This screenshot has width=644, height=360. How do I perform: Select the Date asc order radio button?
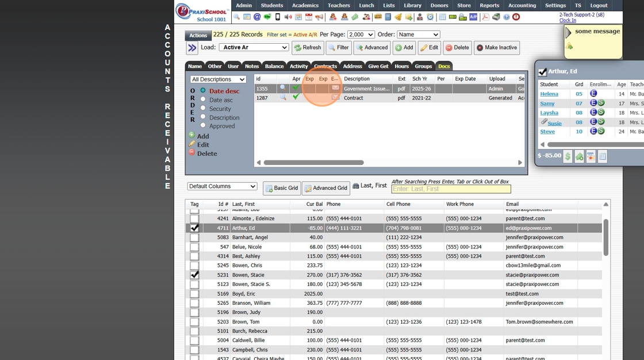203,99
